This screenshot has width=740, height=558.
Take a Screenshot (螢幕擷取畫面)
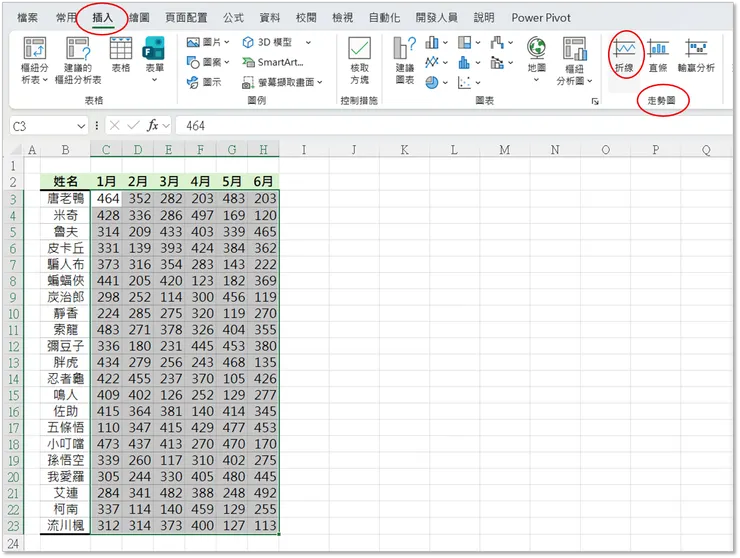[278, 83]
